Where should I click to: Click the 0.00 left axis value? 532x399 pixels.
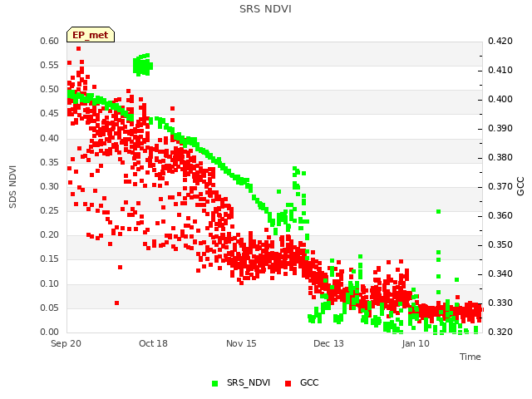point(50,332)
